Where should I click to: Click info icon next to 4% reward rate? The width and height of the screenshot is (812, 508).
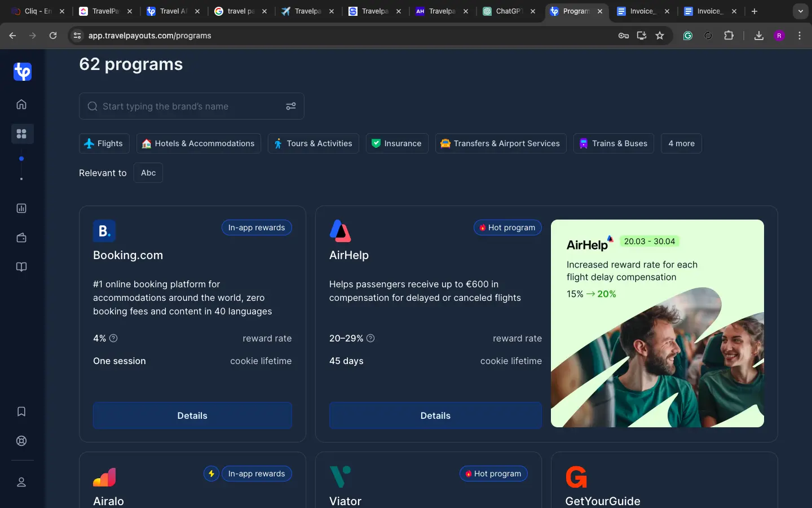(113, 338)
